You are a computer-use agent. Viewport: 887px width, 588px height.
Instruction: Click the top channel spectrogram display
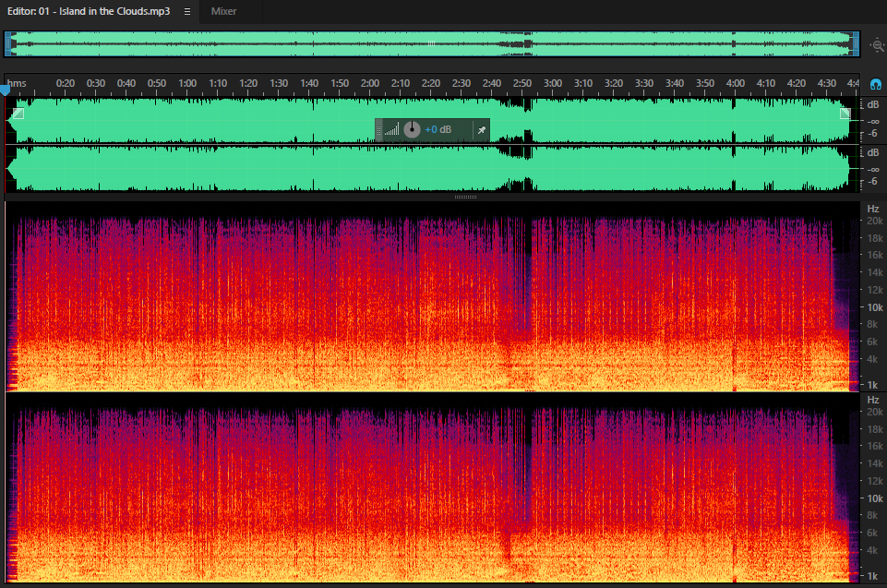click(432, 296)
